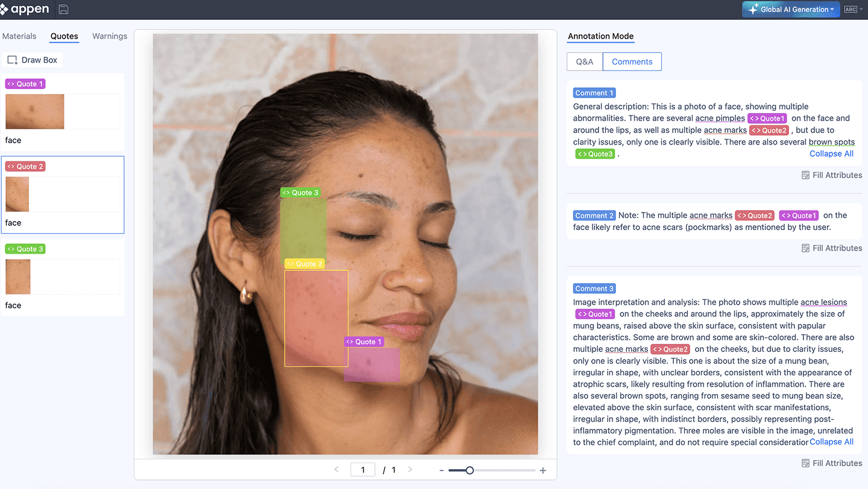Screen dimensions: 868x489
Task: Collapse all in Comment 1
Action: click(831, 154)
